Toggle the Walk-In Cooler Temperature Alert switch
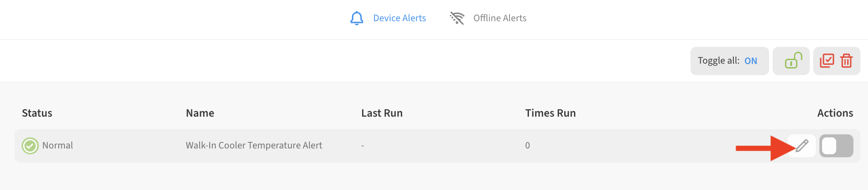The height and width of the screenshot is (190, 868). (836, 145)
